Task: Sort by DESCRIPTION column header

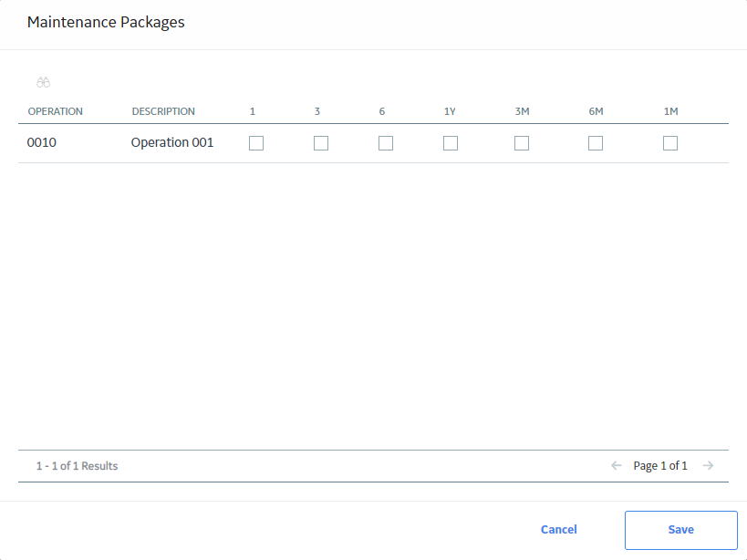Action: 163,111
